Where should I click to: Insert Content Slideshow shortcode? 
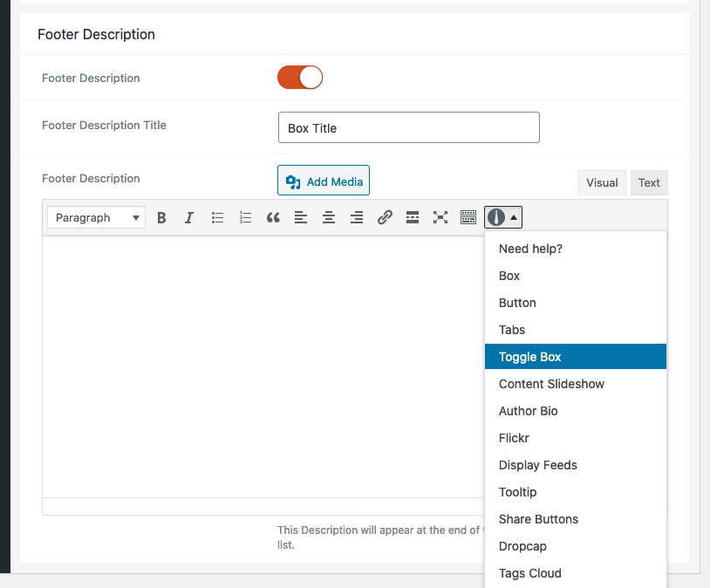pyautogui.click(x=576, y=384)
